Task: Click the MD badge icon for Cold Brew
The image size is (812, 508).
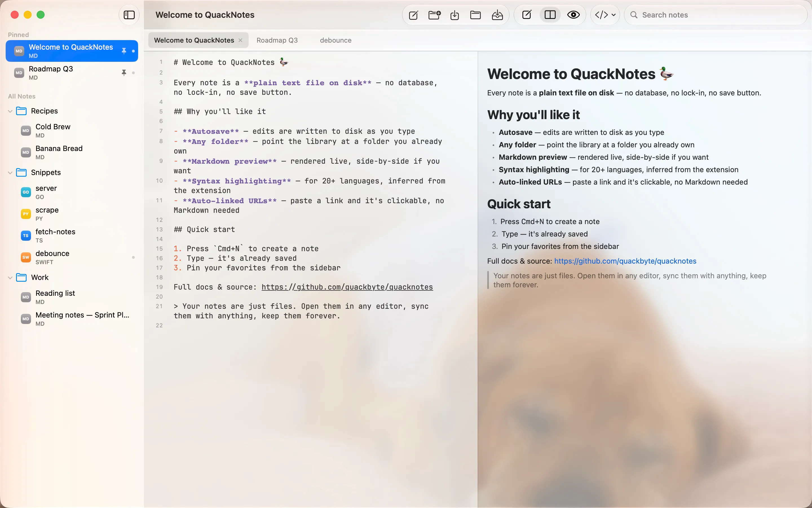Action: 26,131
